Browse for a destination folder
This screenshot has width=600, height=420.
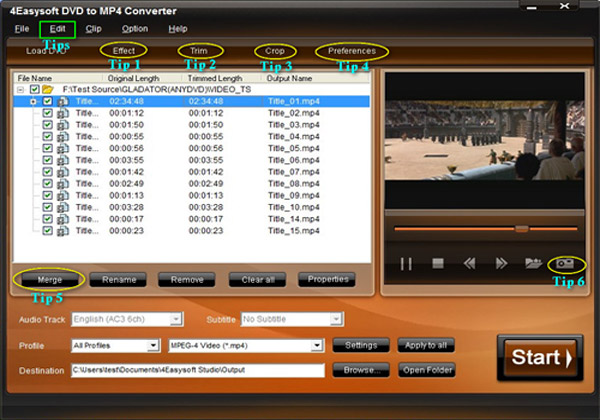(361, 370)
